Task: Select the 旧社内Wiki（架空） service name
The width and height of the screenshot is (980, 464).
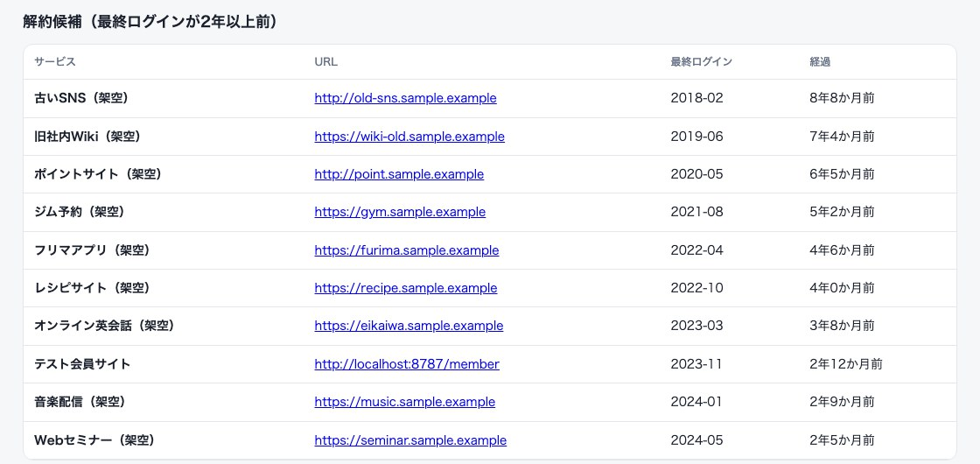Action: [87, 137]
